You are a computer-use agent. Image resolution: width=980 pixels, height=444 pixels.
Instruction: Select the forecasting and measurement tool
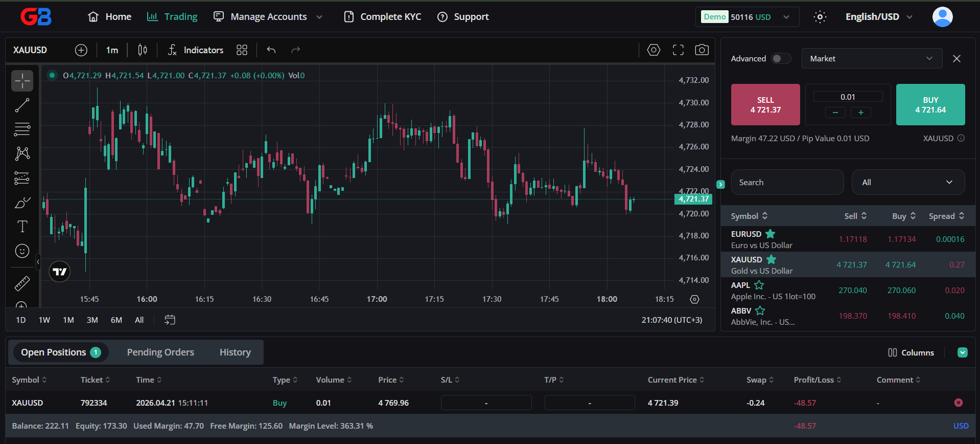coord(22,178)
